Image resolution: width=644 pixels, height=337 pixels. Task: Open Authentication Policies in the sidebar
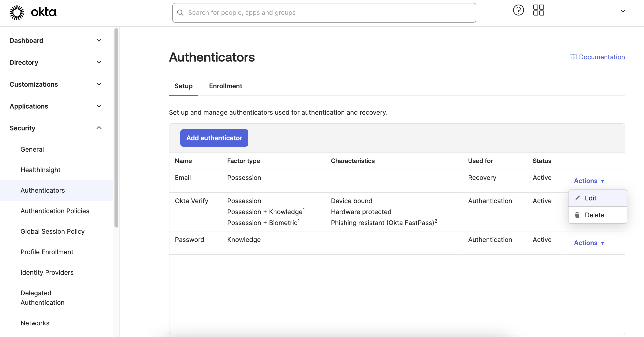(x=55, y=211)
